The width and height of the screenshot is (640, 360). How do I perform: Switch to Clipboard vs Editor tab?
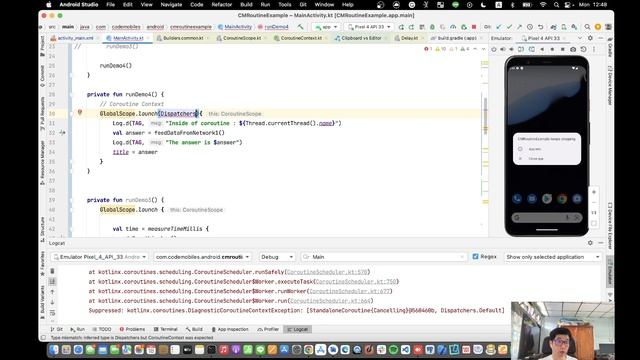(361, 38)
